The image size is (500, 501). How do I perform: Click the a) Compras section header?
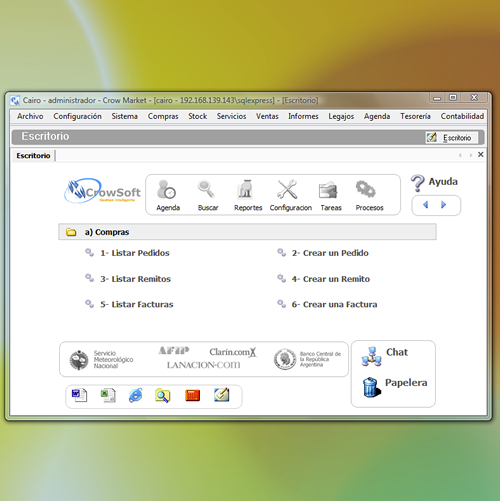[x=247, y=232]
